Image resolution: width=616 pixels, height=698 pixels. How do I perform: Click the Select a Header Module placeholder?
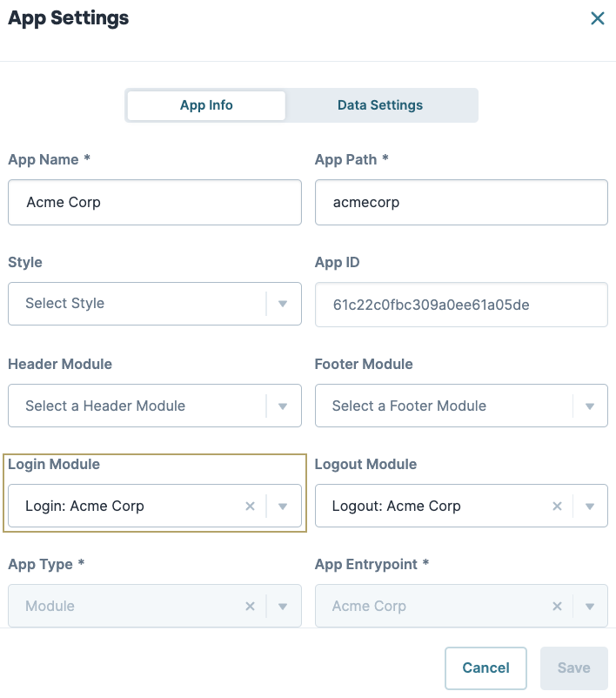pyautogui.click(x=105, y=406)
